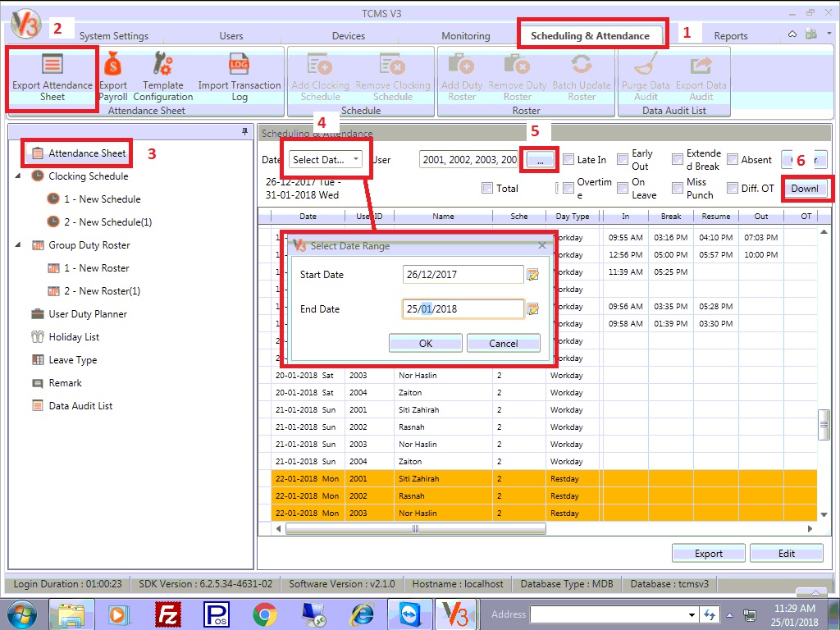
Task: Switch to the Reports tab
Action: point(730,36)
